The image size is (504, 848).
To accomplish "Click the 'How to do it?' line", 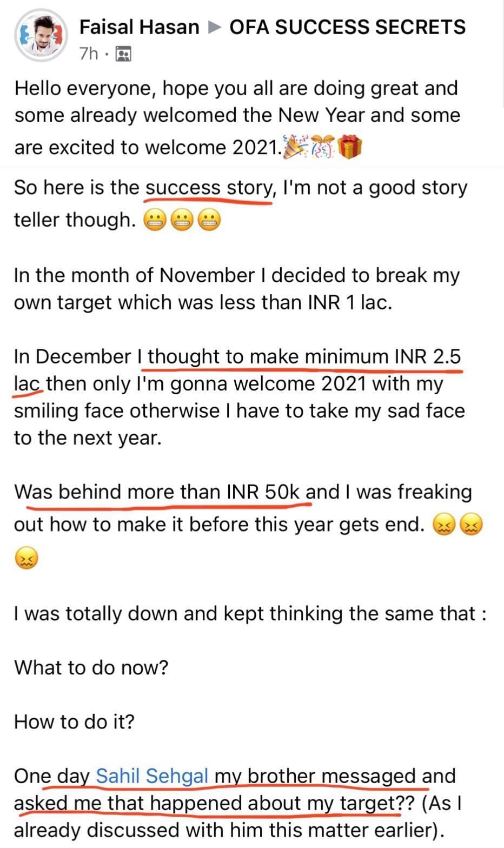I will pos(74,721).
